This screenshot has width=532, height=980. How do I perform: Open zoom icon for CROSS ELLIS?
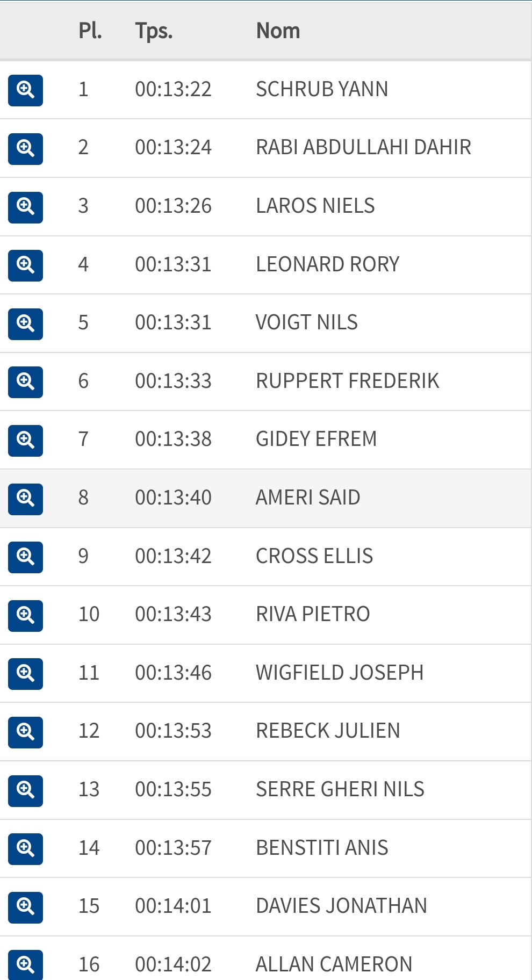coord(25,557)
